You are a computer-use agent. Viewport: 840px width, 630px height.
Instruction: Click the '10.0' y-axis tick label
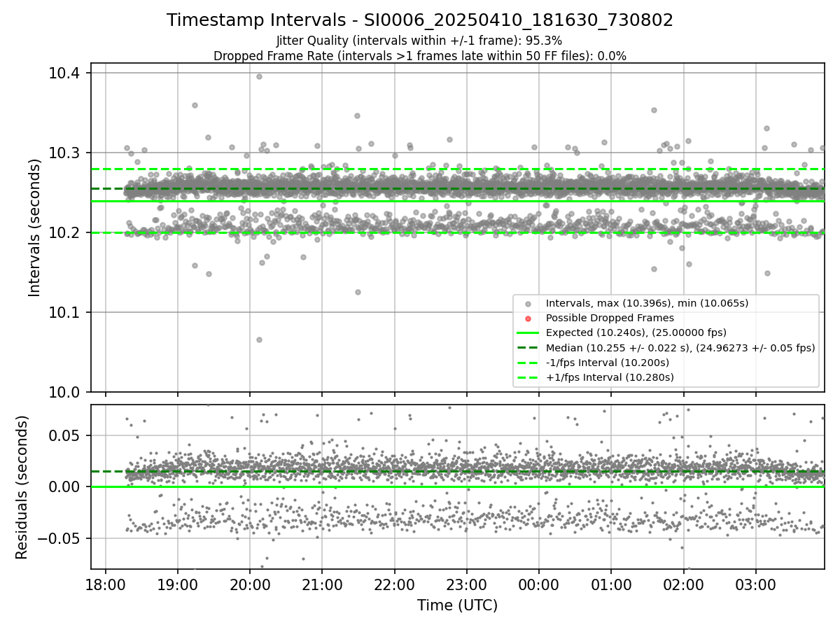pyautogui.click(x=65, y=392)
